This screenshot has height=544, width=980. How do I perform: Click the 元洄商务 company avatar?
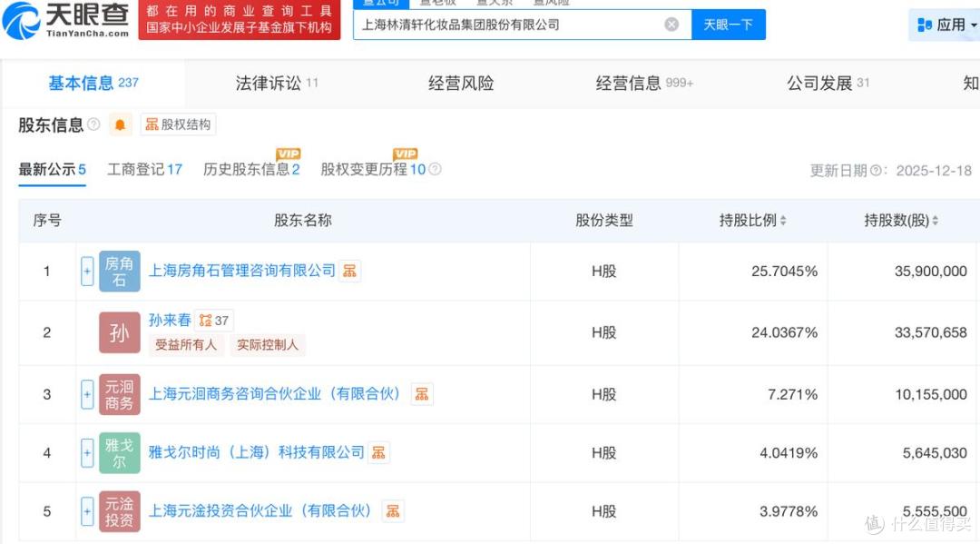pyautogui.click(x=120, y=394)
